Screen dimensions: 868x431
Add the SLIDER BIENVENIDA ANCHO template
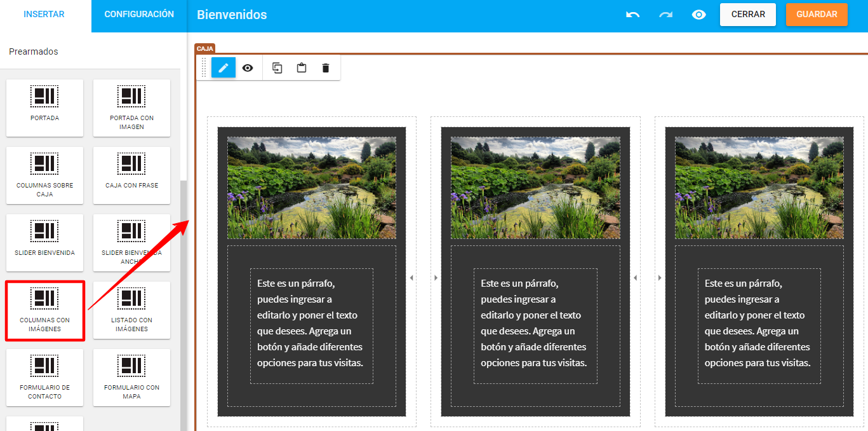(131, 242)
